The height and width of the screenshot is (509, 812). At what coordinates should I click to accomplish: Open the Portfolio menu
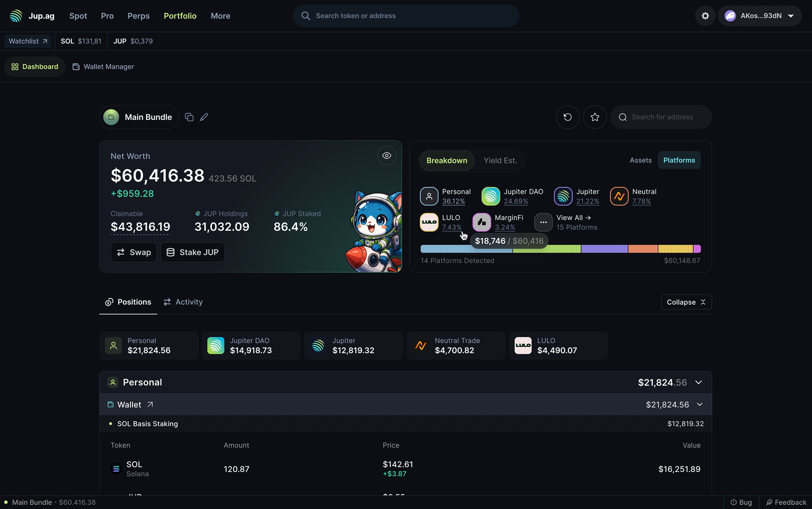[x=180, y=16]
